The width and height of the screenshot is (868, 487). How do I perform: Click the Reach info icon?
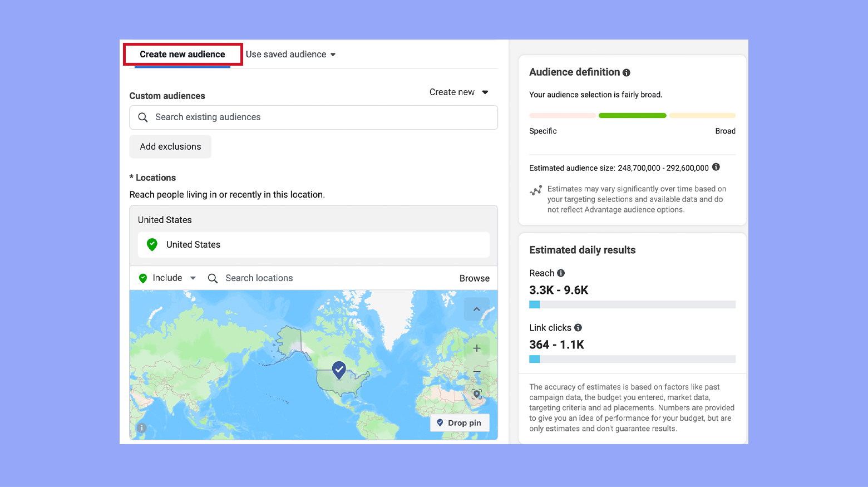coord(561,273)
